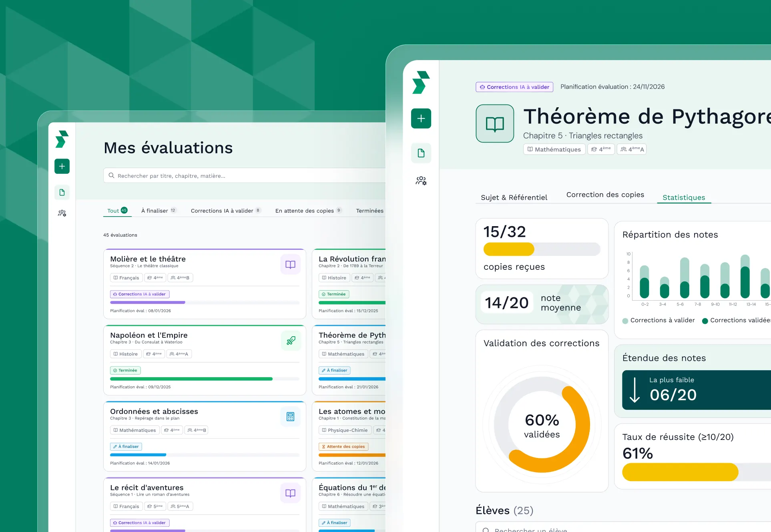This screenshot has height=532, width=771.
Task: Click Corrections IA à valider badge on Molière card
Action: pyautogui.click(x=140, y=294)
